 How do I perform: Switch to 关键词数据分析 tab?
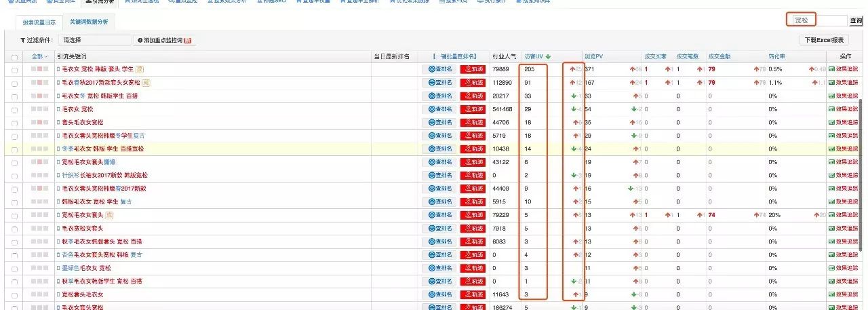[x=89, y=22]
